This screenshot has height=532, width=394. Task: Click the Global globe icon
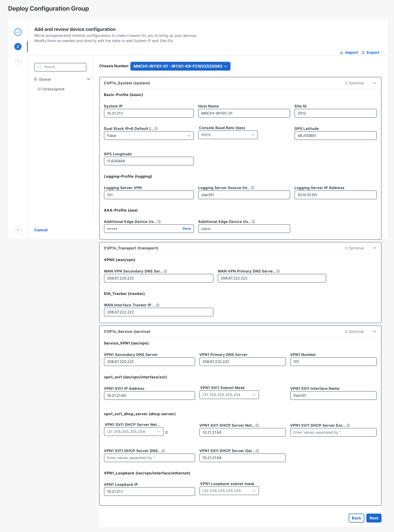[36, 79]
